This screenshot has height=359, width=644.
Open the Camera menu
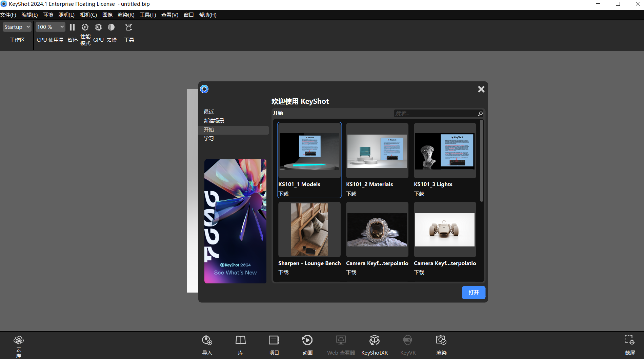click(88, 15)
